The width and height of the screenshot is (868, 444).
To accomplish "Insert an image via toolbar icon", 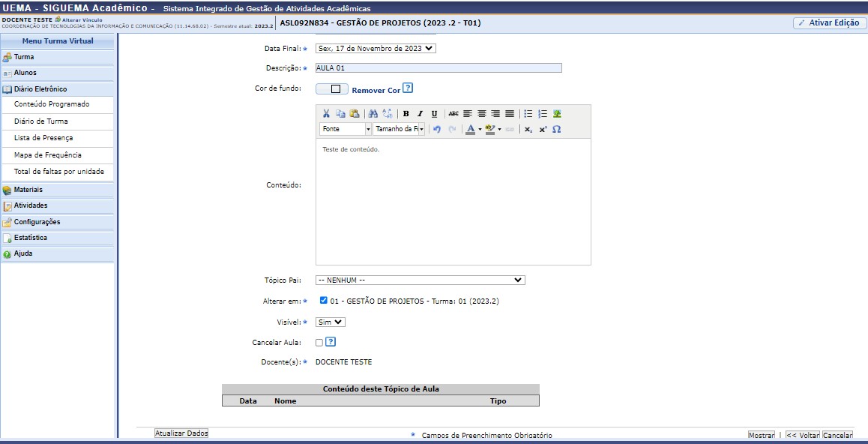I will (x=557, y=114).
